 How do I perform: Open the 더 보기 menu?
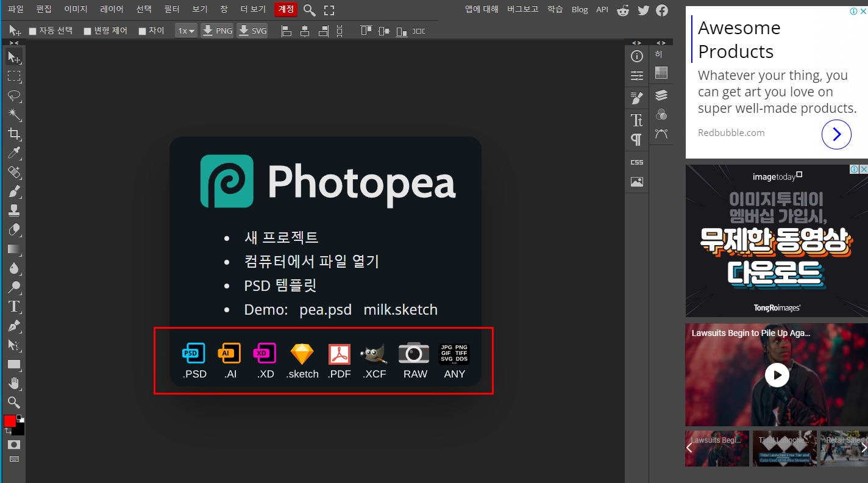click(x=253, y=9)
